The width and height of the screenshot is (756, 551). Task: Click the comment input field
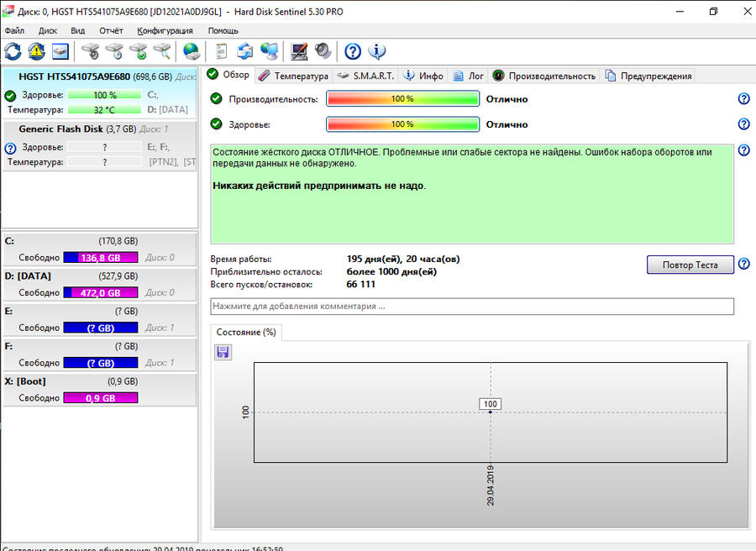tap(472, 306)
